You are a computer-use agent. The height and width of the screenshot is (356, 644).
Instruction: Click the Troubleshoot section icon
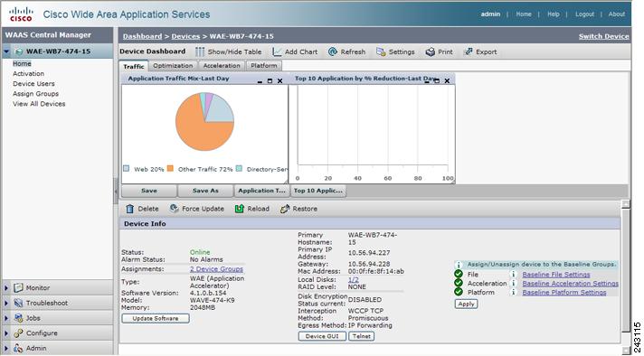pos(18,303)
